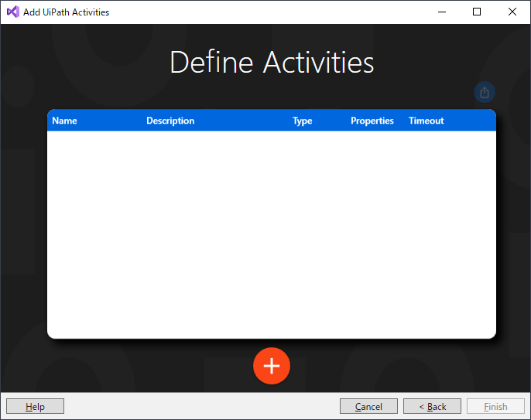Screen dimensions: 531x420
Task: Click the Define Activities heading
Action: 272,63
